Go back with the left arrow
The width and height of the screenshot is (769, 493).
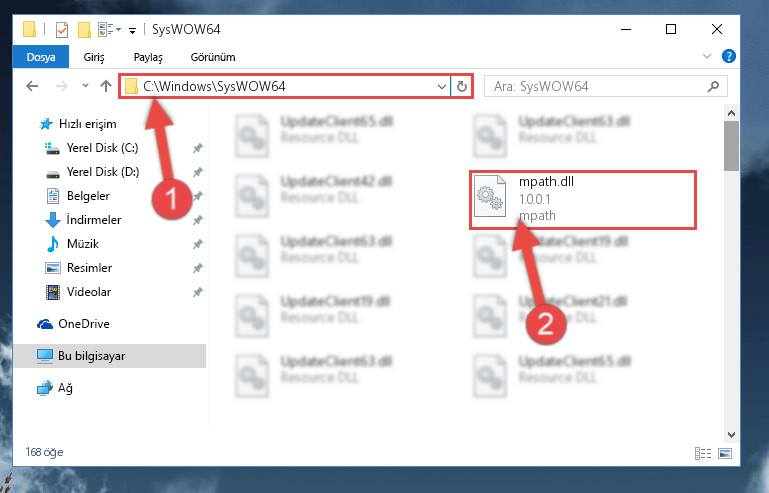[x=32, y=86]
